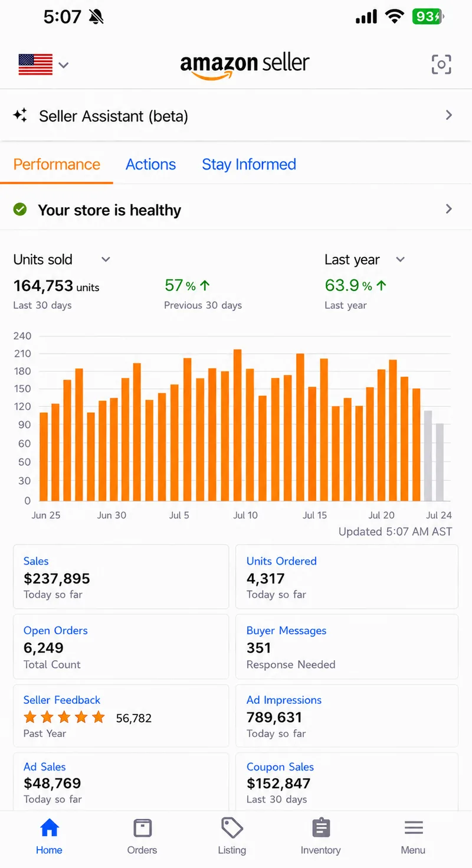472x868 pixels.
Task: Tap the Seller Assistant sparkle icon
Action: (21, 116)
